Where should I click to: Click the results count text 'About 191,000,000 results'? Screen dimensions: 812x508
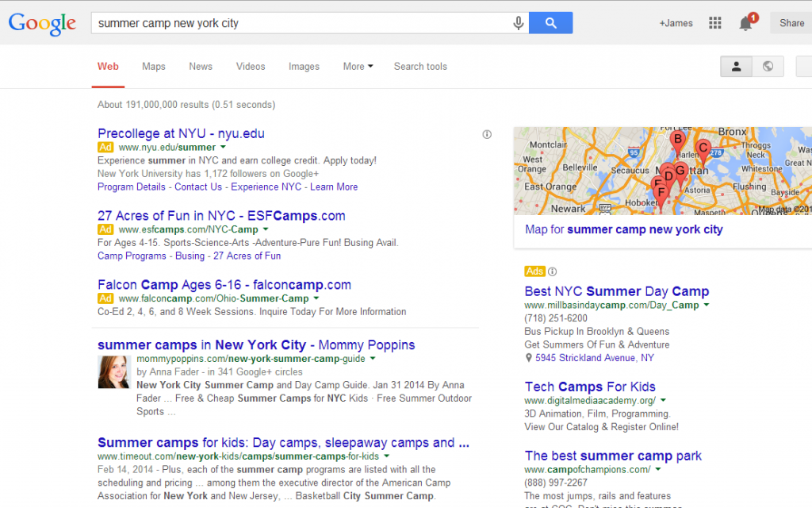(x=153, y=105)
